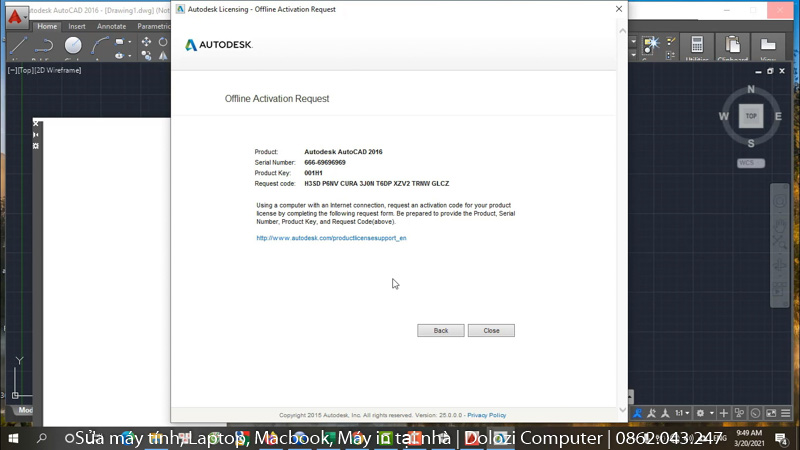Click the Back button

point(440,330)
